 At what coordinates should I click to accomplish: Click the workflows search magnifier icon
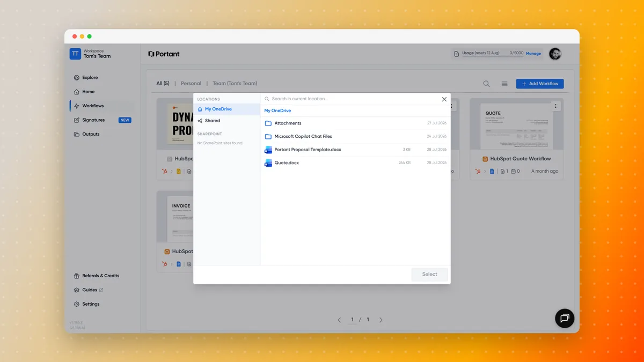coord(486,84)
